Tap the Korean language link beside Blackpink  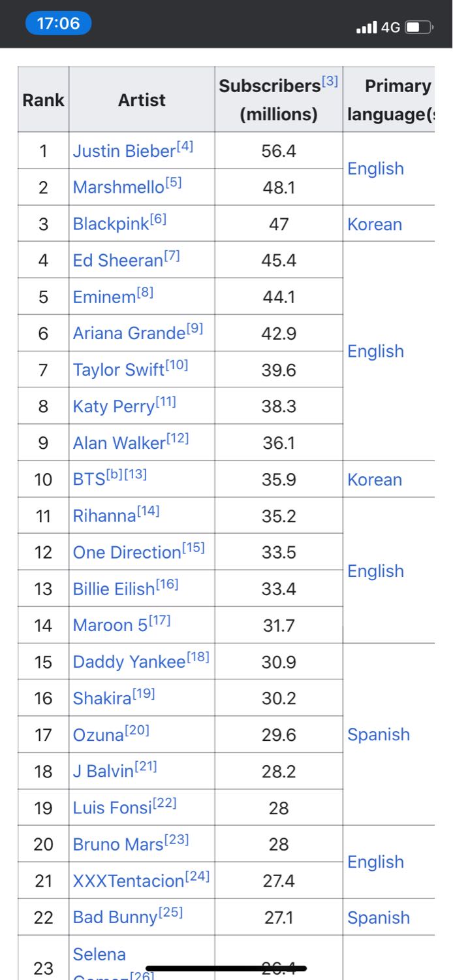375,225
